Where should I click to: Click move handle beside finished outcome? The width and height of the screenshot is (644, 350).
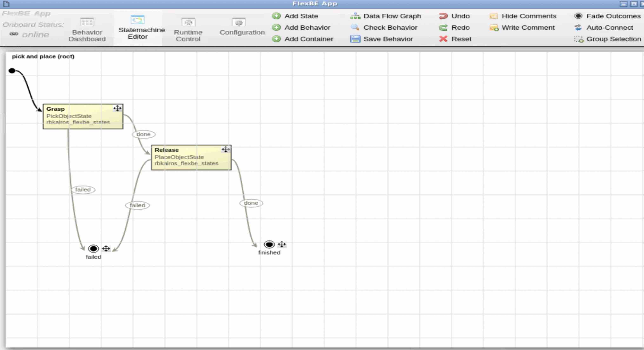pos(282,244)
